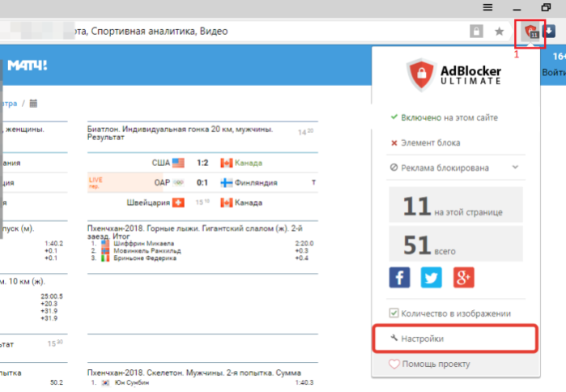This screenshot has width=566, height=392.
Task: Click the downloads arrow icon in toolbar
Action: pos(549,32)
